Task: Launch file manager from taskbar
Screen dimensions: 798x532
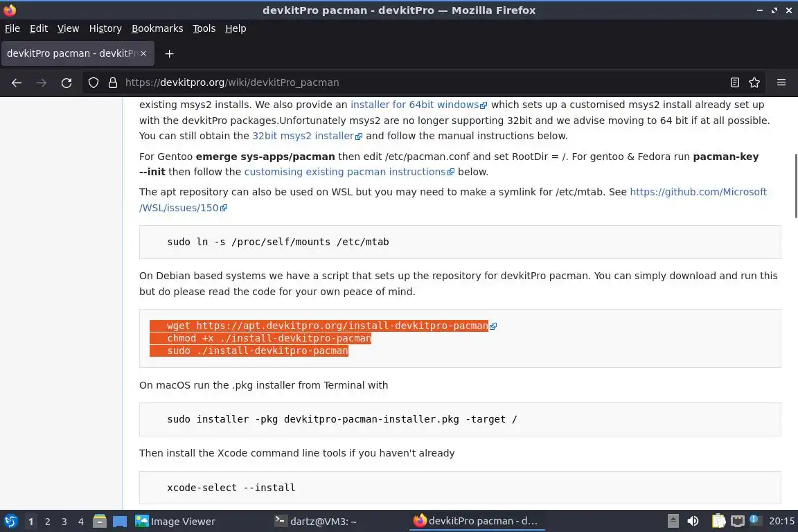Action: click(100, 521)
